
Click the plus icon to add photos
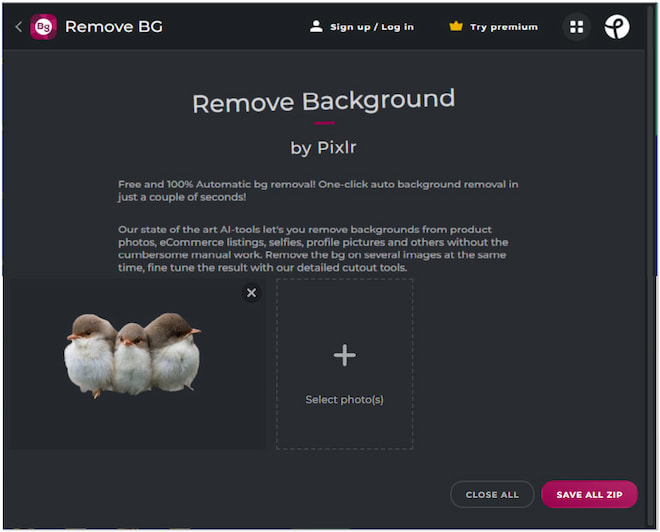pos(344,355)
